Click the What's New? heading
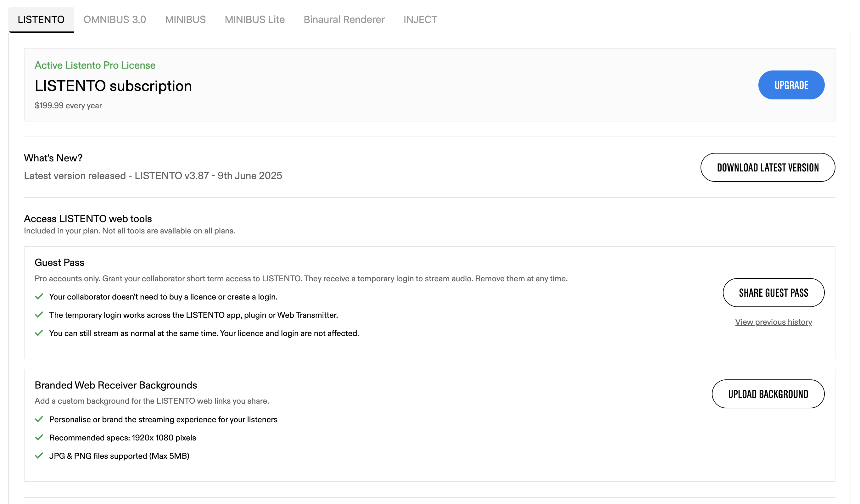This screenshot has height=504, width=860. [x=53, y=158]
